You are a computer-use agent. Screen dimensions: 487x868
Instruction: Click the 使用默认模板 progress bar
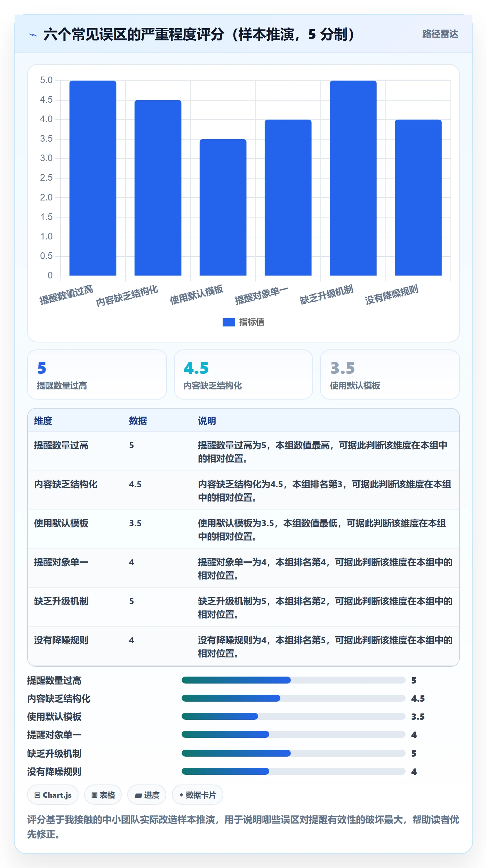coord(294,716)
